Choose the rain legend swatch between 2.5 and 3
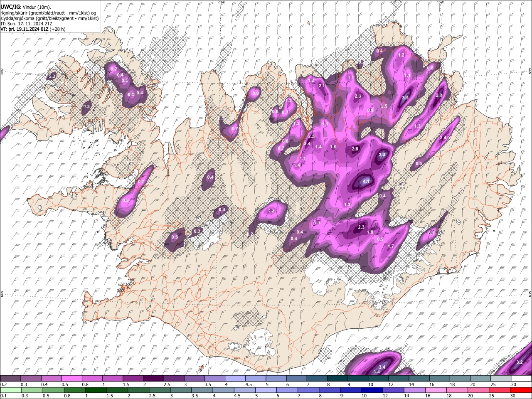The image size is (532, 399). click(160, 390)
